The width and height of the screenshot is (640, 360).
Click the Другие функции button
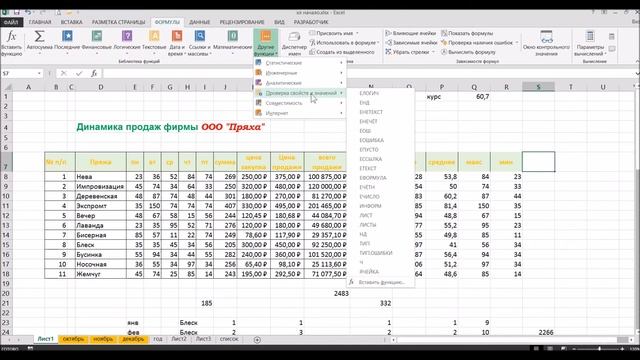pos(265,43)
